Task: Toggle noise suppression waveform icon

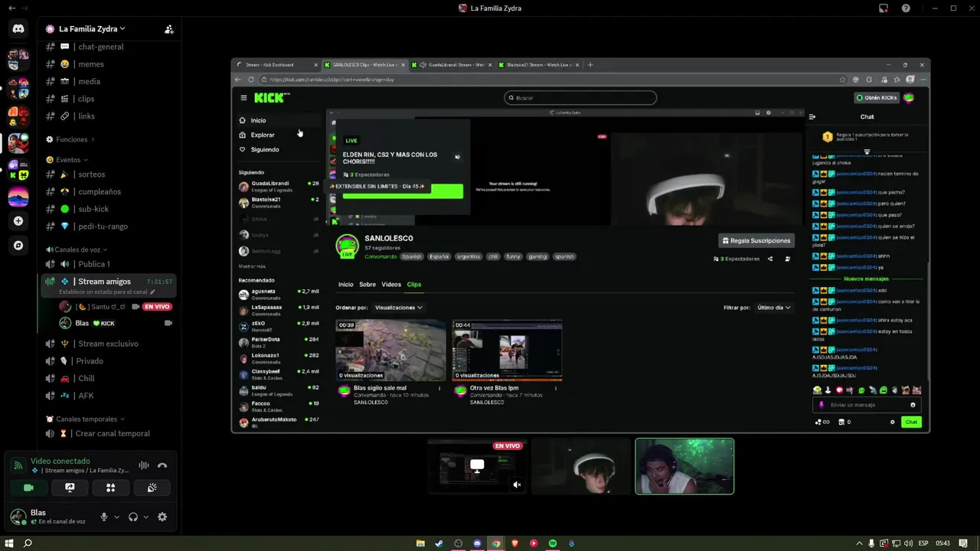Action: tap(143, 465)
